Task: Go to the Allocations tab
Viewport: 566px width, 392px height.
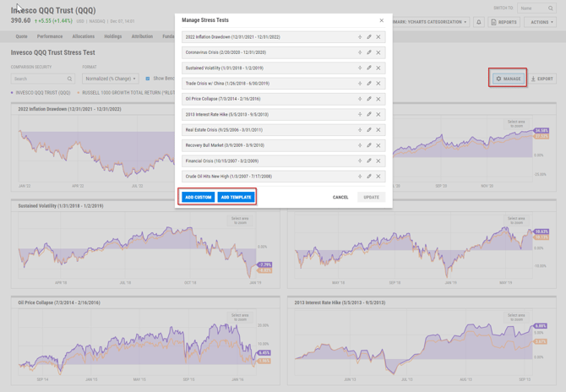Action: 84,36
